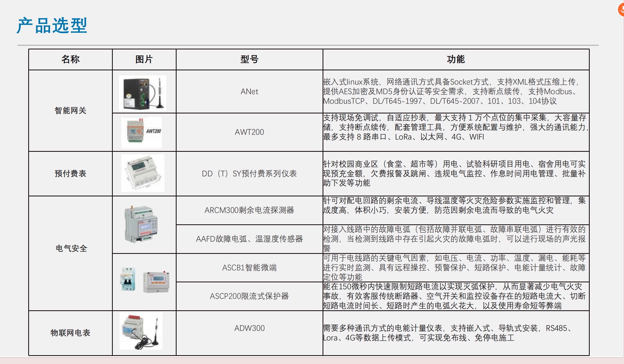Image resolution: width=624 pixels, height=364 pixels.
Task: Select the 预付费表 name cell
Action: point(70,173)
